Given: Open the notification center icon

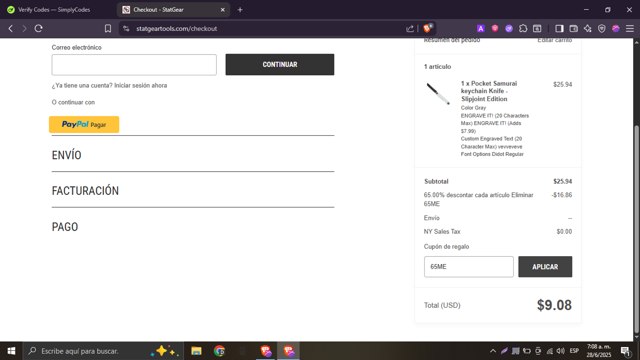Looking at the screenshot, I should pyautogui.click(x=625, y=351).
